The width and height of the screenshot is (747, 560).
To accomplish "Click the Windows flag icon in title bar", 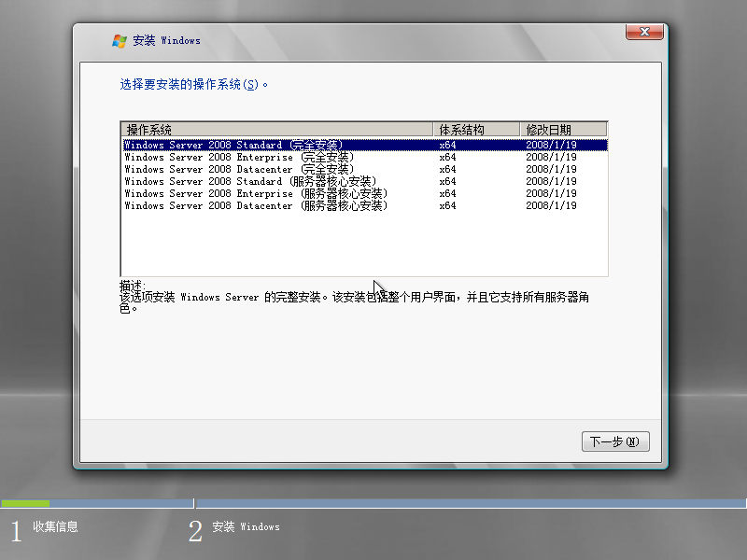I will [x=119, y=40].
